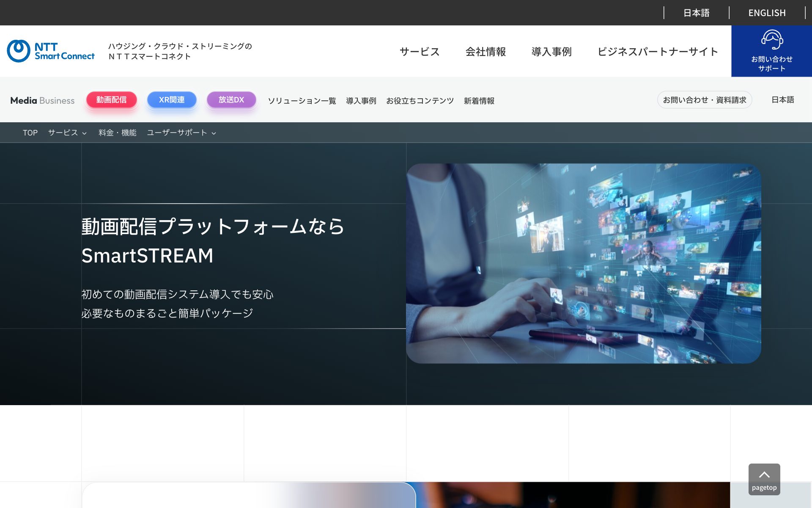
Task: Select the purple 放送DX pill button
Action: coord(231,100)
